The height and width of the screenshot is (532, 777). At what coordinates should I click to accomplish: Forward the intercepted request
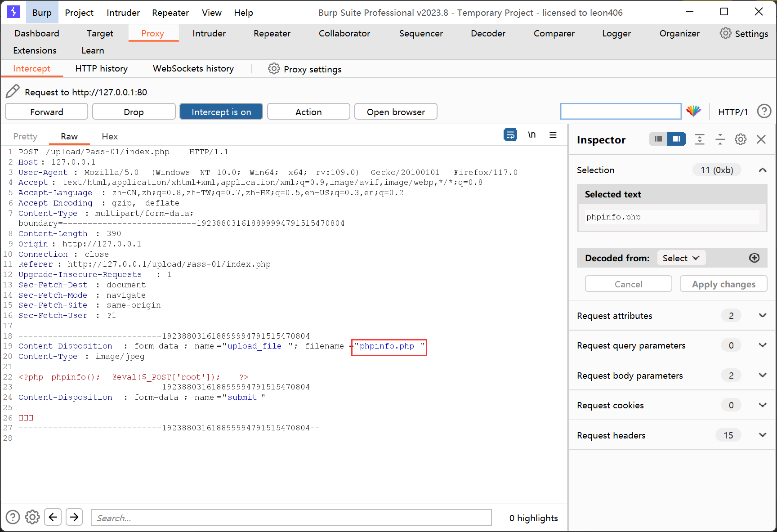click(x=47, y=112)
